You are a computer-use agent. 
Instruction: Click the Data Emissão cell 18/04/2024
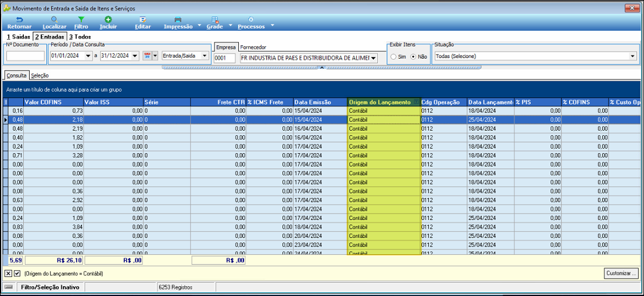point(320,227)
